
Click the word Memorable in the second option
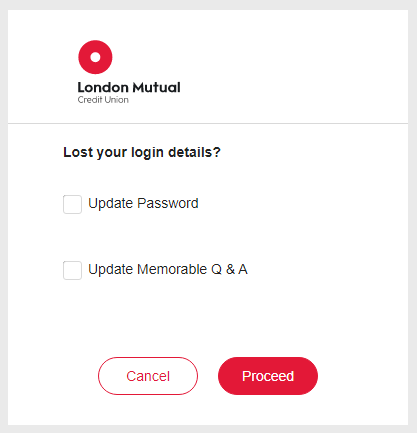tap(172, 269)
